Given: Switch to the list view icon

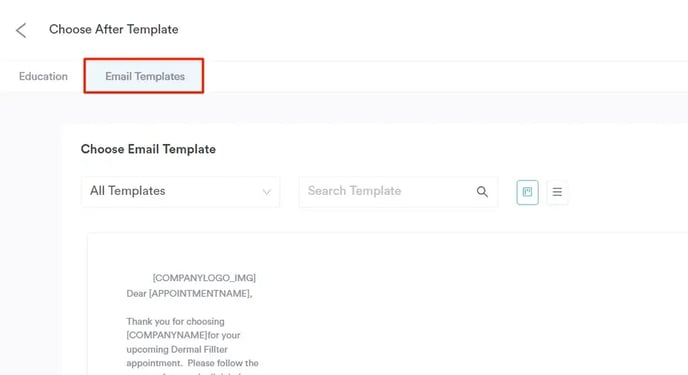Looking at the screenshot, I should coord(557,192).
